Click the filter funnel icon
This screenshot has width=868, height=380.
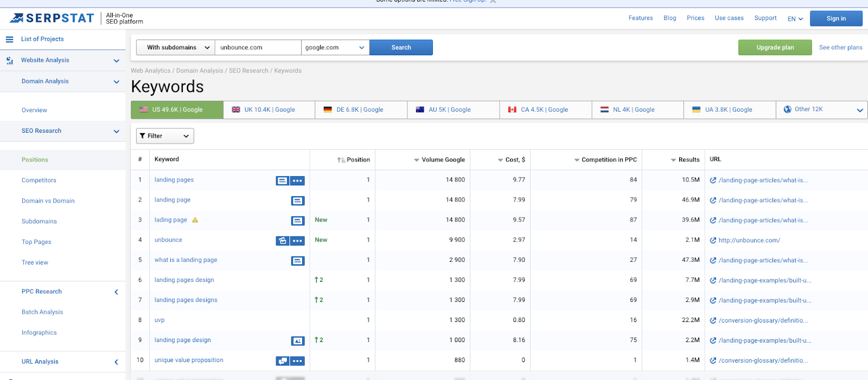142,136
